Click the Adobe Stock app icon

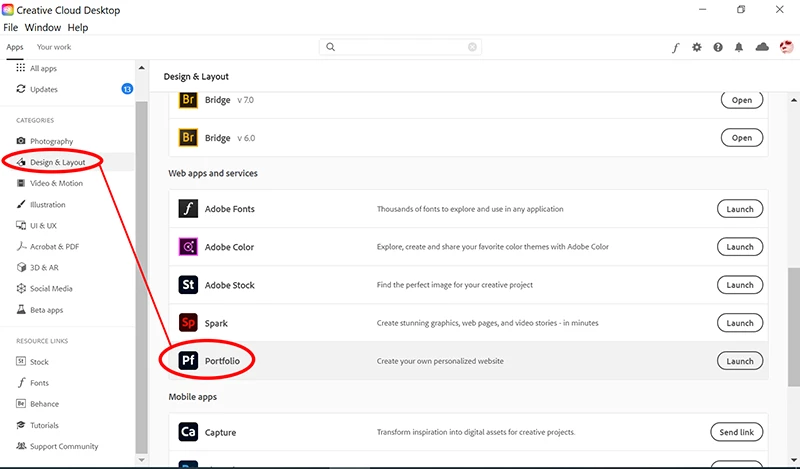(x=188, y=285)
